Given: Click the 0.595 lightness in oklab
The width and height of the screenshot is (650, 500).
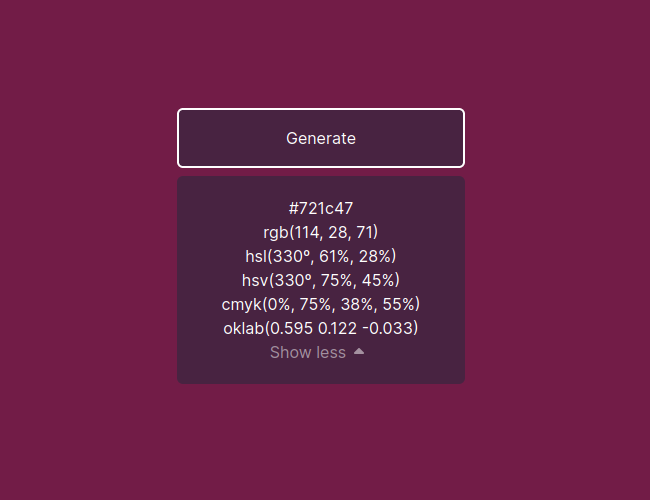Looking at the screenshot, I should point(291,328).
